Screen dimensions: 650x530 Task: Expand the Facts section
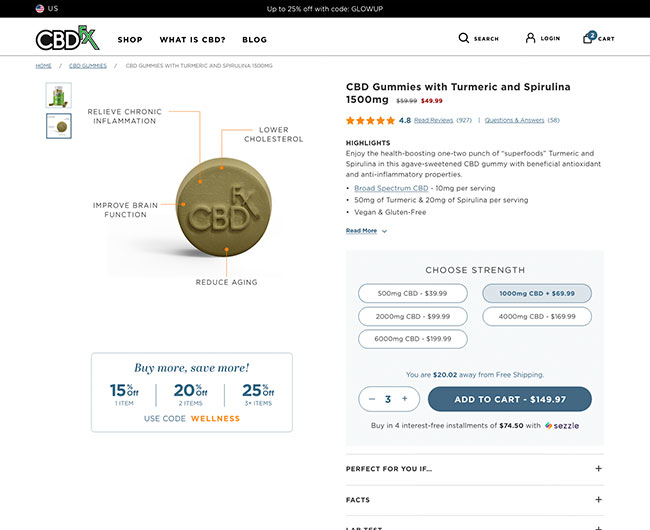tap(475, 500)
